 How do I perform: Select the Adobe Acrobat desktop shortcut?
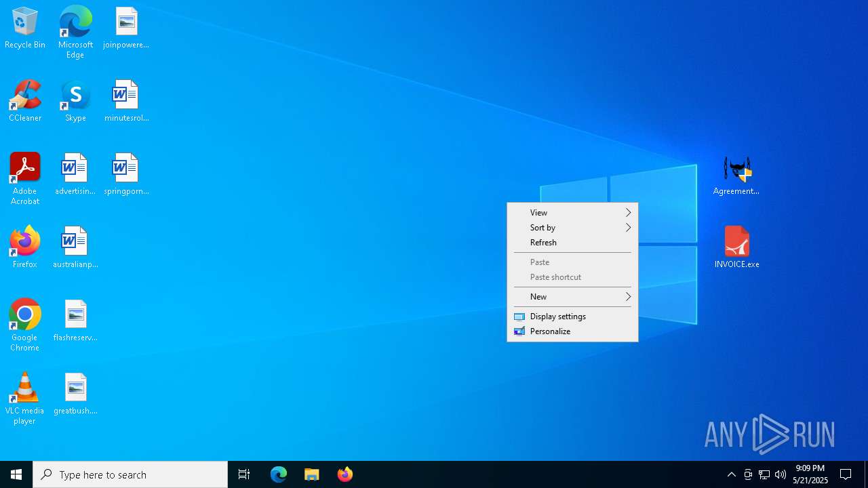25,179
